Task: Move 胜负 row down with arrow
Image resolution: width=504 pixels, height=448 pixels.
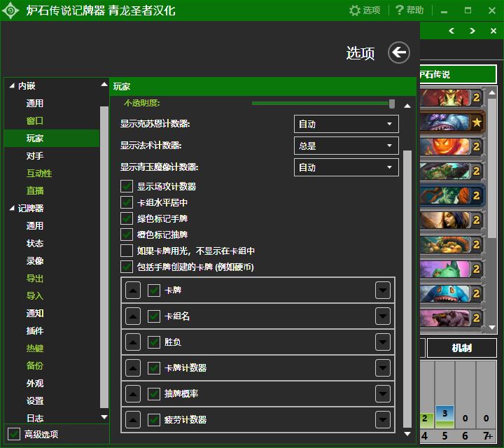Action: pyautogui.click(x=383, y=342)
